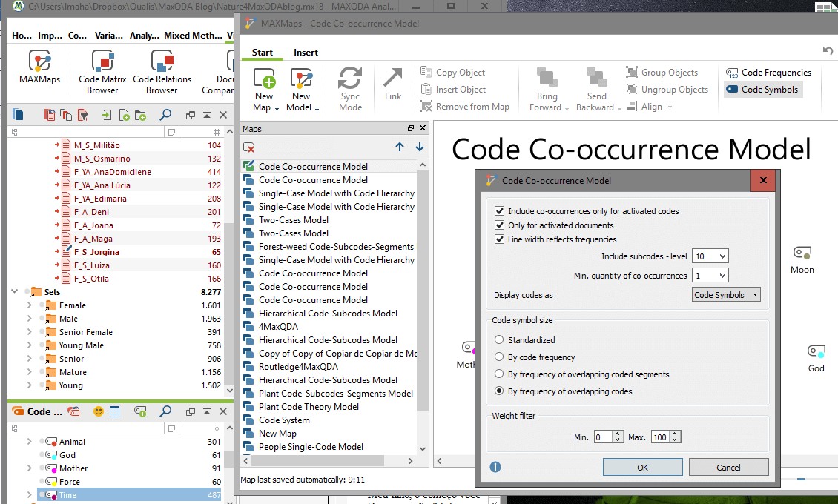Screen dimensions: 838x504
Task: Click search icon in Code System toolbar
Action: coord(165,411)
